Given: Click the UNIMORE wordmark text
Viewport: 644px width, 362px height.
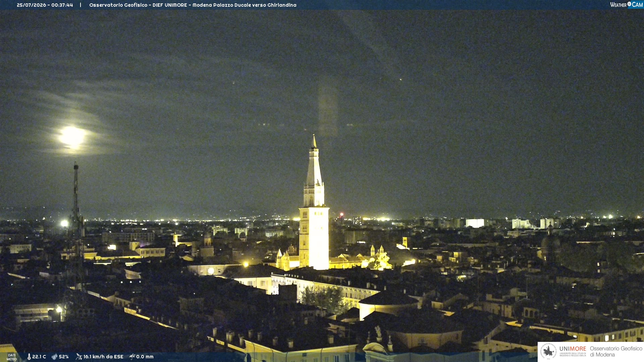Looking at the screenshot, I should tap(573, 349).
